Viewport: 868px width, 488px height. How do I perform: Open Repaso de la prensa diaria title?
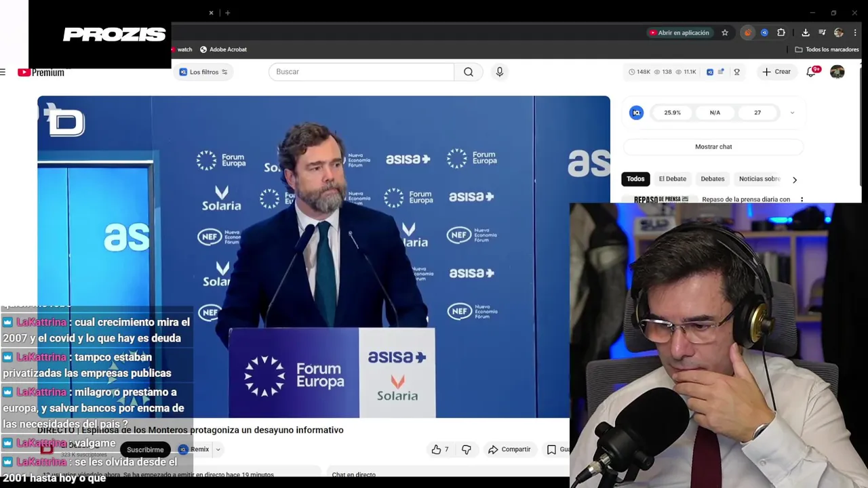click(746, 199)
